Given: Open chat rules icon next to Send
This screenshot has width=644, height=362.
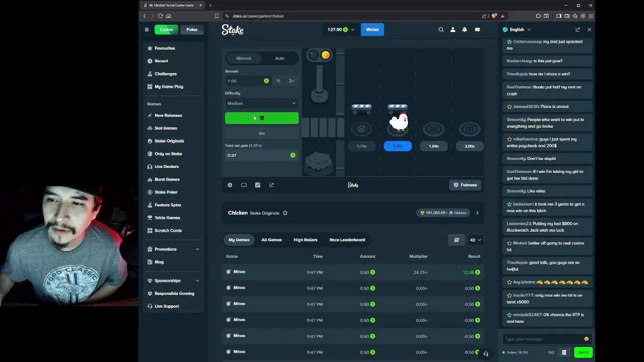Looking at the screenshot, I should (x=564, y=352).
